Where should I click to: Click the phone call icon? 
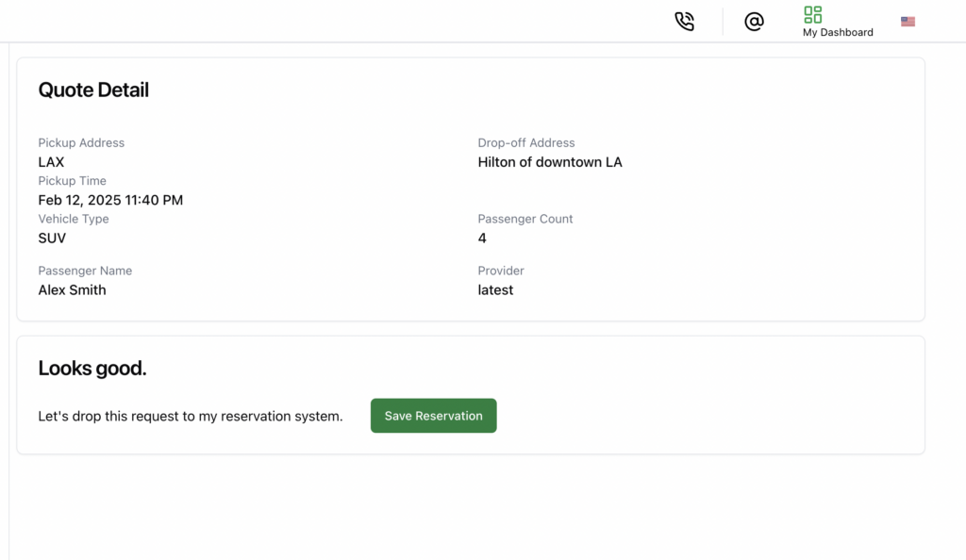pyautogui.click(x=685, y=22)
